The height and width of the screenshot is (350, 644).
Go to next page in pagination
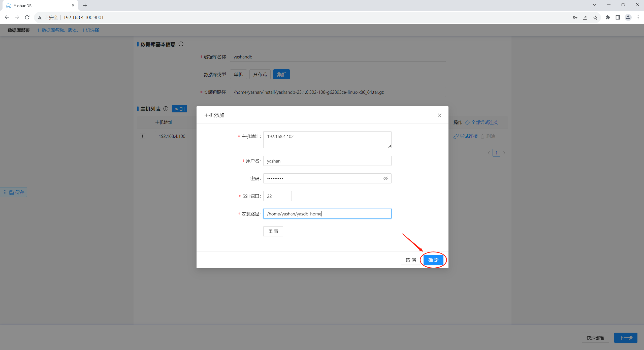click(x=504, y=153)
